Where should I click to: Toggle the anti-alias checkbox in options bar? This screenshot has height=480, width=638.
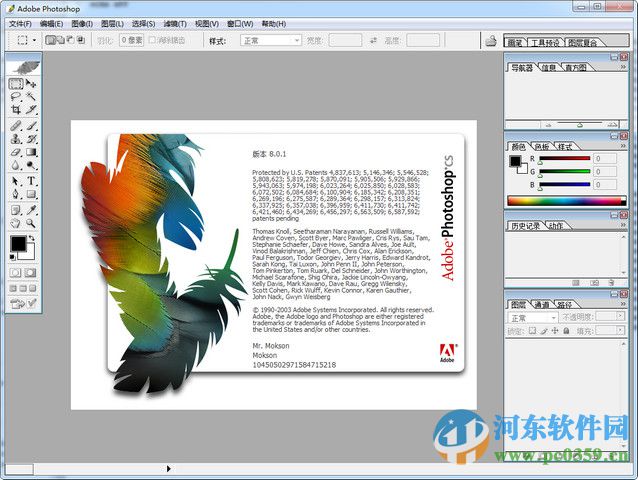[152, 40]
